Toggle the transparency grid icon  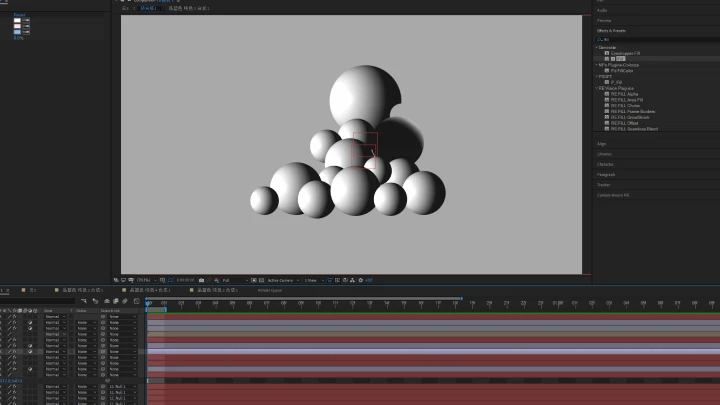(261, 280)
